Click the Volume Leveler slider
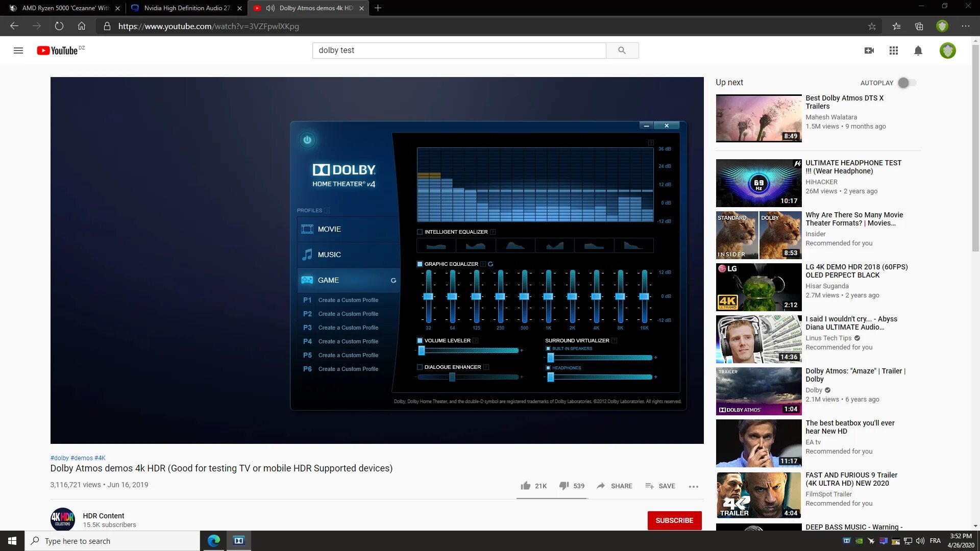 point(469,350)
